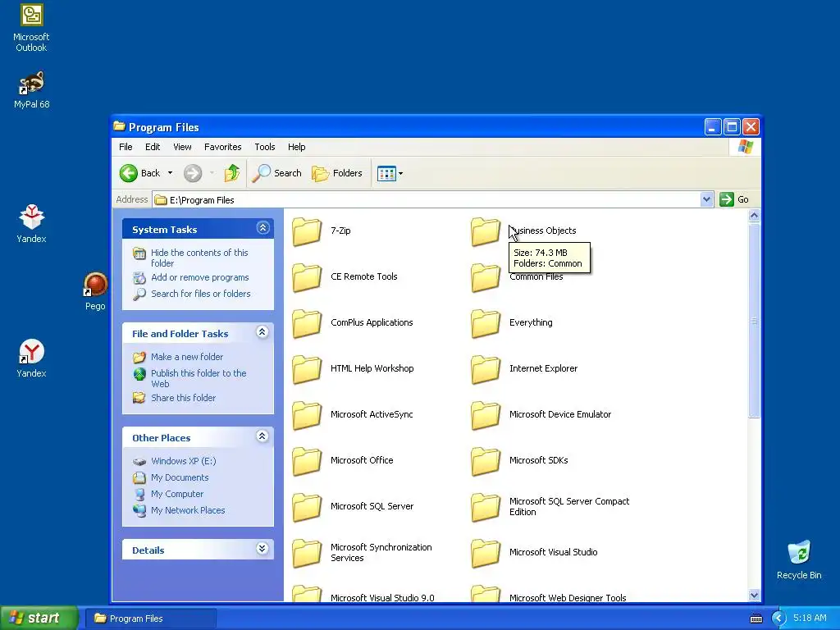Select the CE Remote Tools folder icon
This screenshot has width=840, height=630.
click(307, 277)
